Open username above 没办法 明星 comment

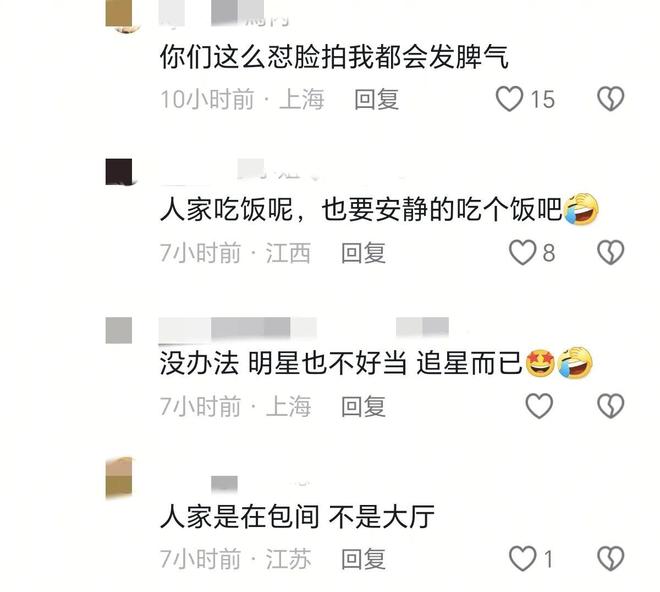(x=304, y=329)
